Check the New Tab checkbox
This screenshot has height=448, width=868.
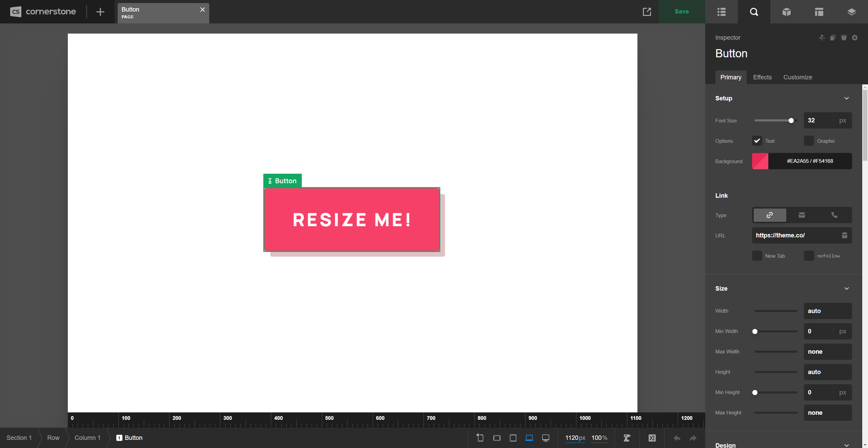[757, 256]
